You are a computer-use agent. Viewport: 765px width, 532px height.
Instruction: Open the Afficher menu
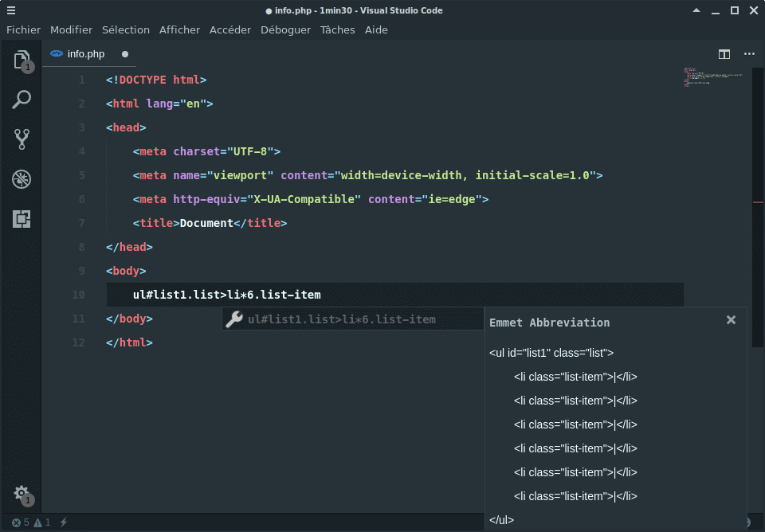pos(179,29)
